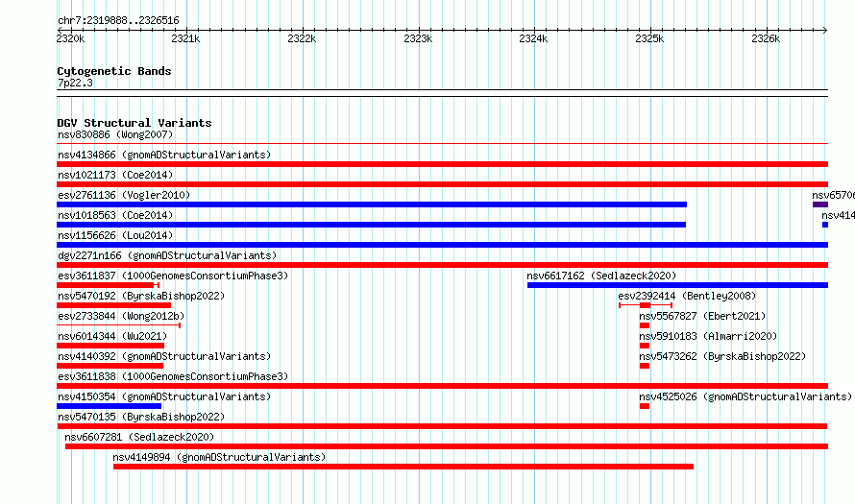855x504 pixels.
Task: Open the nsv1156626 (Lou2014) label
Action: click(x=115, y=235)
